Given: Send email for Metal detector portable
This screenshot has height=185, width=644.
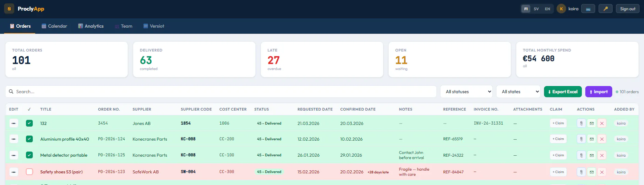Looking at the screenshot, I should tap(592, 155).
